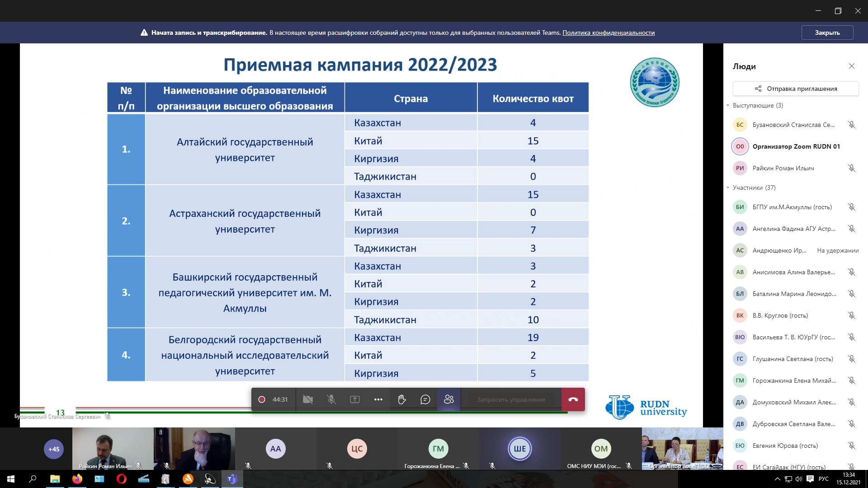
Task: Click mic icon beside БГПУ им.М.Акмуллы
Action: click(x=852, y=207)
